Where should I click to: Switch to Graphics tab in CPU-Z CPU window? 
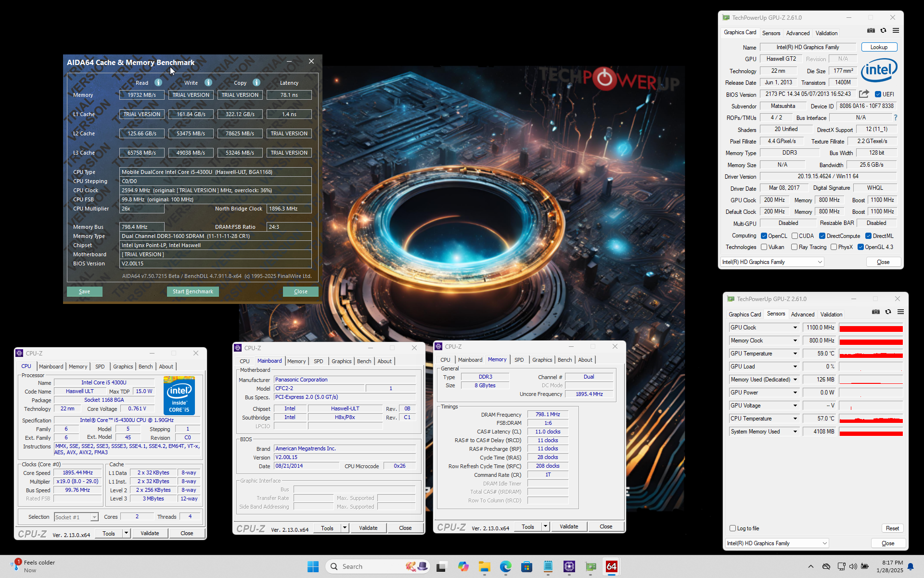[123, 367]
